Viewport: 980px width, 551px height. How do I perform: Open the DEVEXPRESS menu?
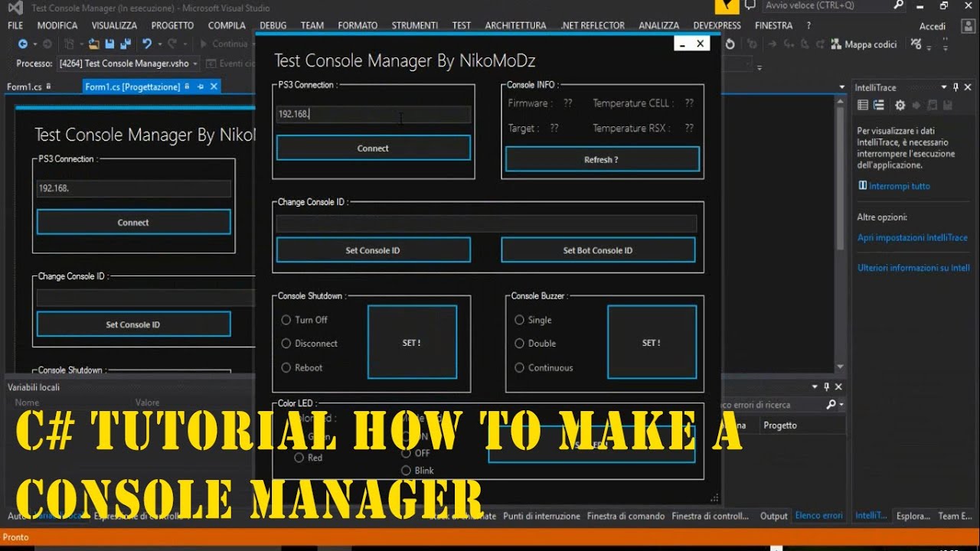[x=717, y=25]
